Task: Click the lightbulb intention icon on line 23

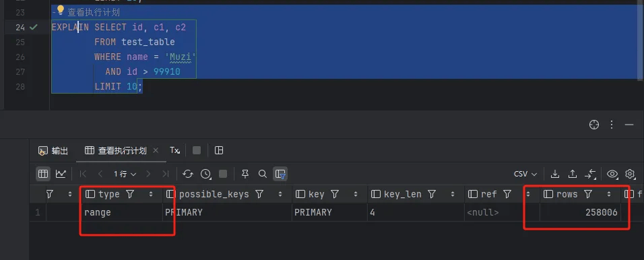Action: click(61, 10)
